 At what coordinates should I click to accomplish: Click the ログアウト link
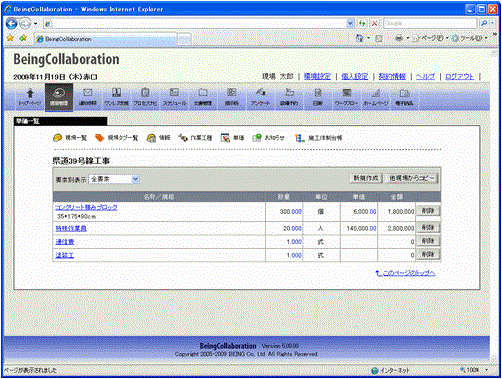tap(459, 76)
